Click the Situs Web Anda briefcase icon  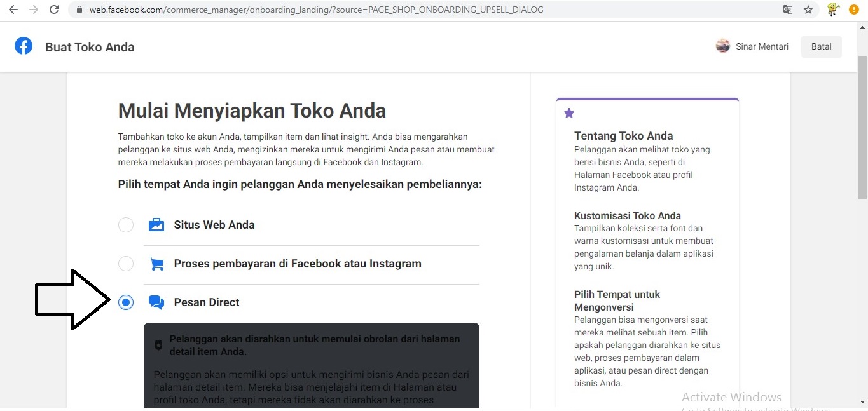tap(156, 225)
